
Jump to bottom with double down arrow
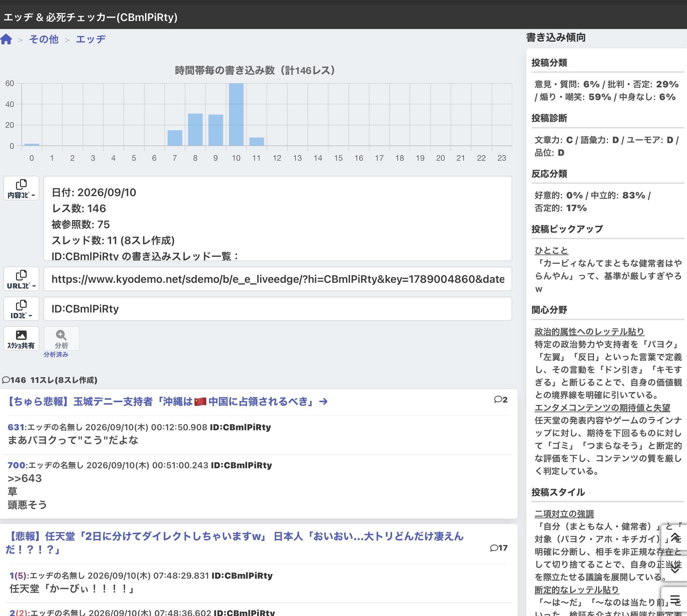675,568
